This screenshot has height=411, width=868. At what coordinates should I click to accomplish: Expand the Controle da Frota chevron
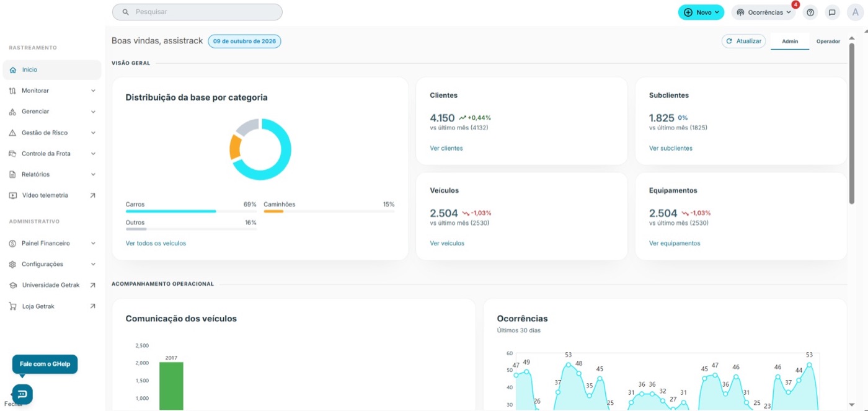tap(93, 154)
